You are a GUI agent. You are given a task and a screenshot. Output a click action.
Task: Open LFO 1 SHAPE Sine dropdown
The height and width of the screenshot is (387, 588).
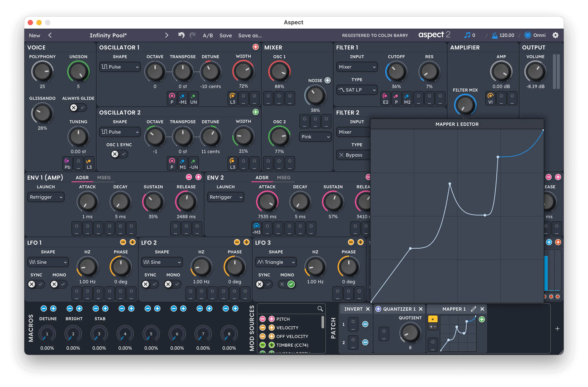click(48, 262)
